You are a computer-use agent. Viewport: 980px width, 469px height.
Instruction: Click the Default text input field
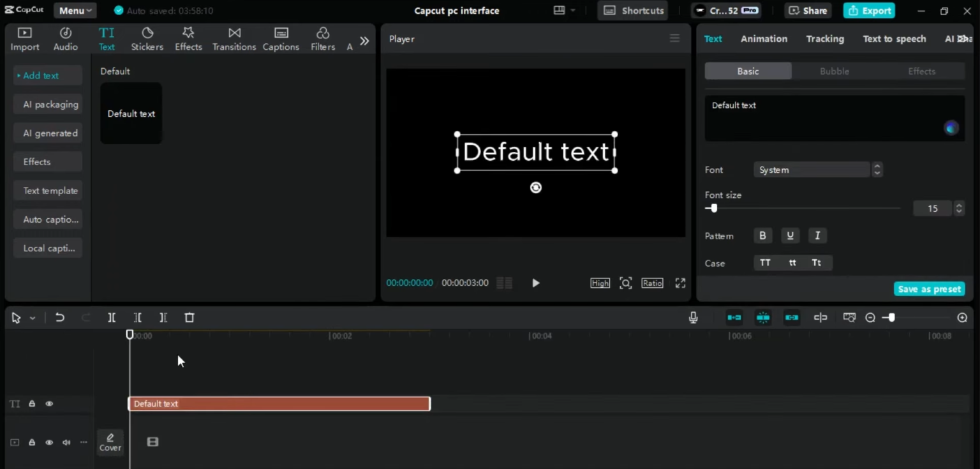pyautogui.click(x=835, y=118)
